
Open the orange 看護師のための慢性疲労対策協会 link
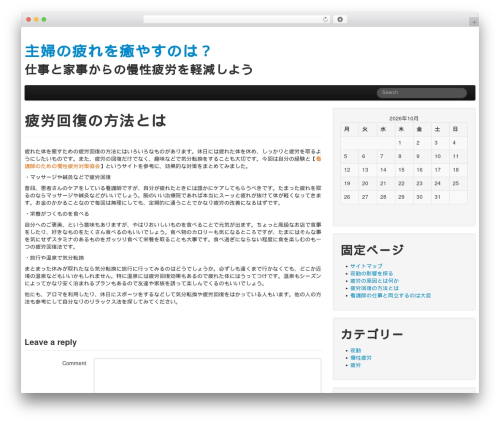[x=173, y=162]
